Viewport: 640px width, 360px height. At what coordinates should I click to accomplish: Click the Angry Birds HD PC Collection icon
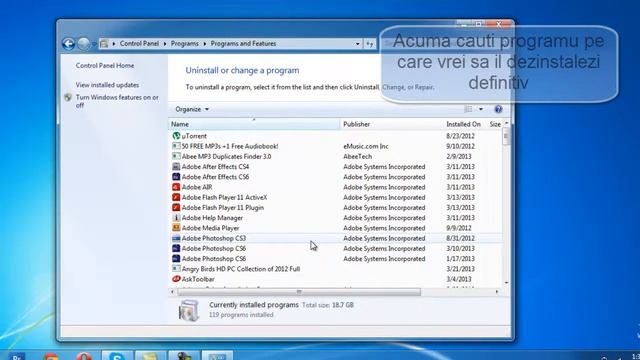[x=176, y=269]
